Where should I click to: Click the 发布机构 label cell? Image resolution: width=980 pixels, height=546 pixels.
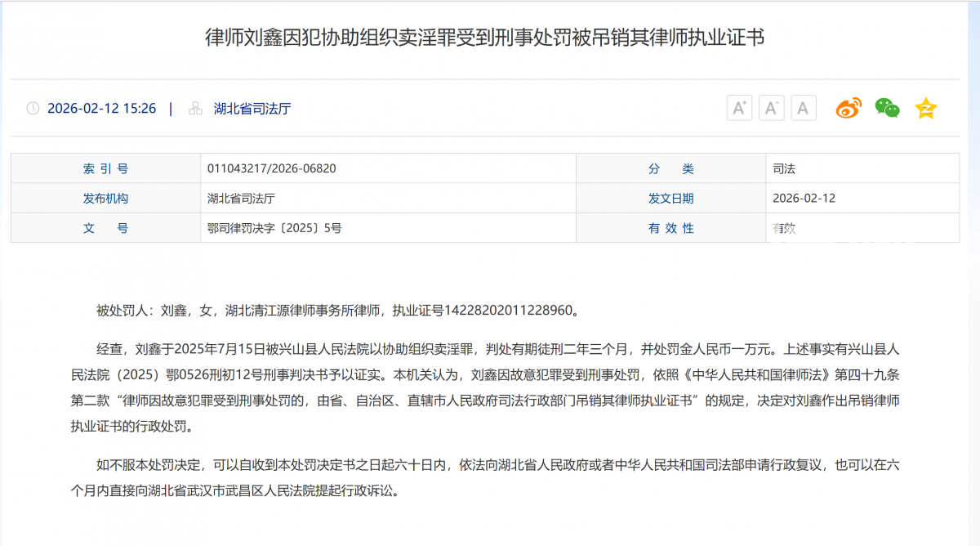point(105,199)
